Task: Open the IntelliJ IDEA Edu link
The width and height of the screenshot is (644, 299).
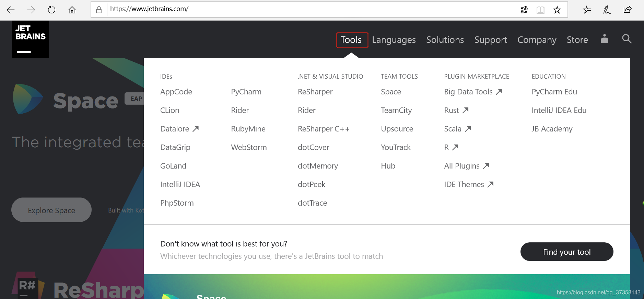Action: 559,110
